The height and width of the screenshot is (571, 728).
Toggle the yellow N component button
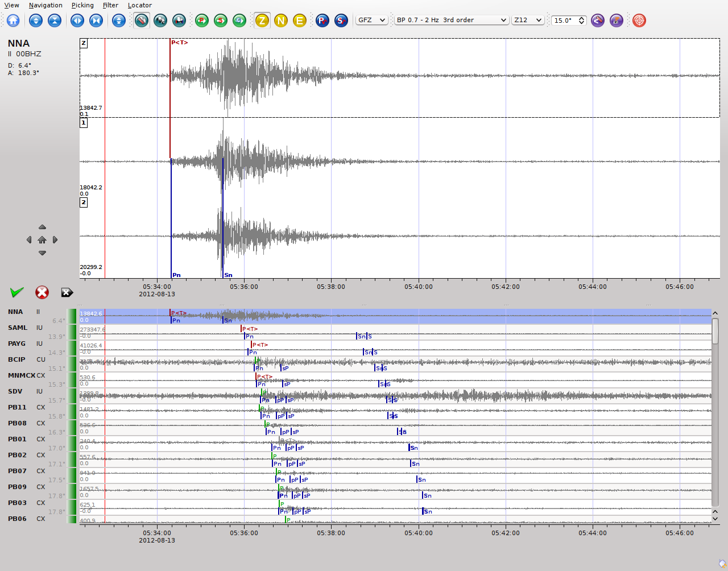(x=280, y=20)
